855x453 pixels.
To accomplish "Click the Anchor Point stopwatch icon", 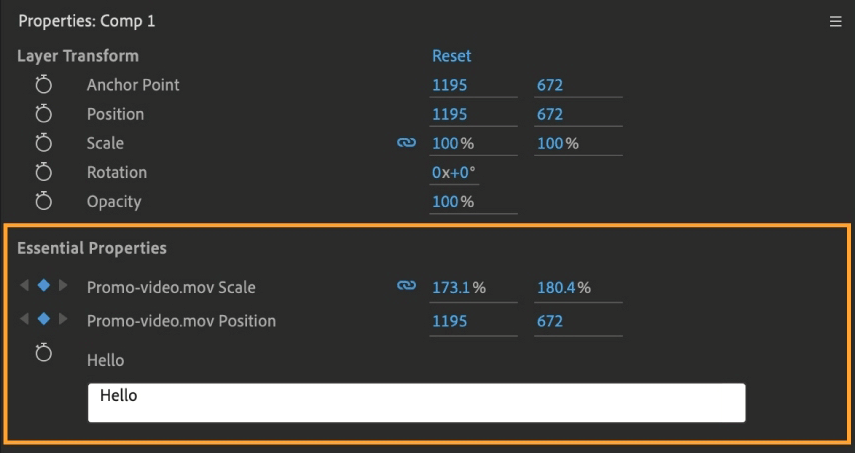I will click(43, 85).
